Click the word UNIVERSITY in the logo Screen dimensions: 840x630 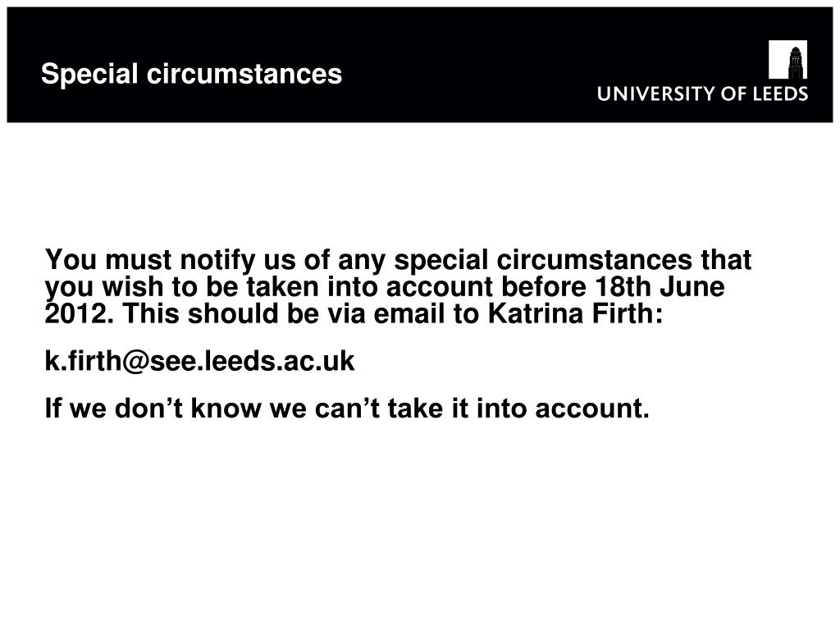656,94
